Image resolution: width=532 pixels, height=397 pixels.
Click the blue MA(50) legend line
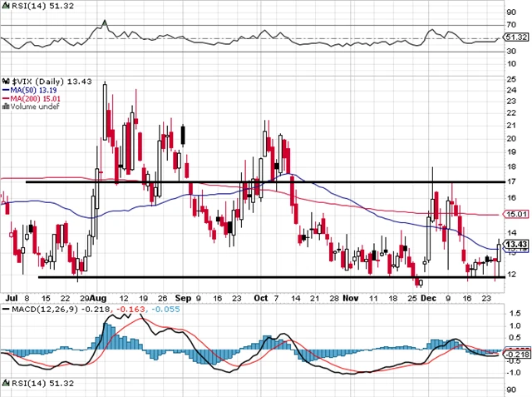(x=4, y=90)
